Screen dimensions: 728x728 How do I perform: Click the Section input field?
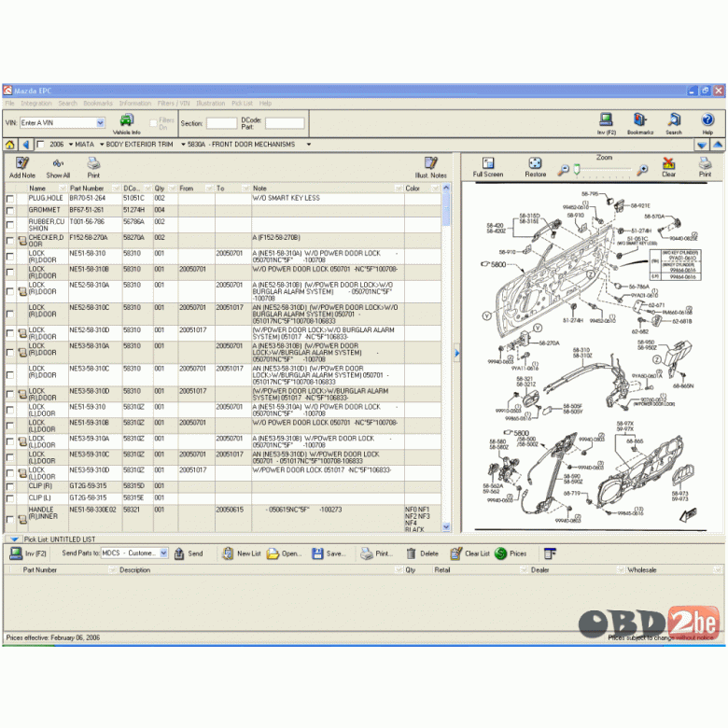click(221, 123)
